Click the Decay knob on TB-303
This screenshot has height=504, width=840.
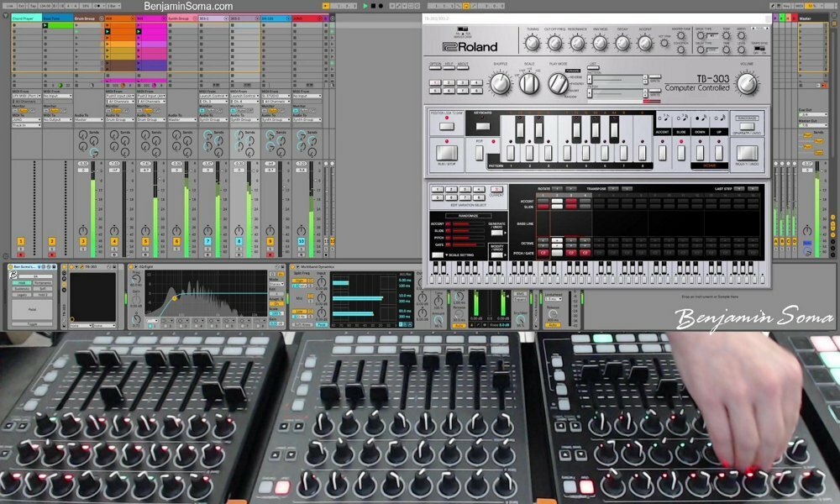[x=622, y=44]
